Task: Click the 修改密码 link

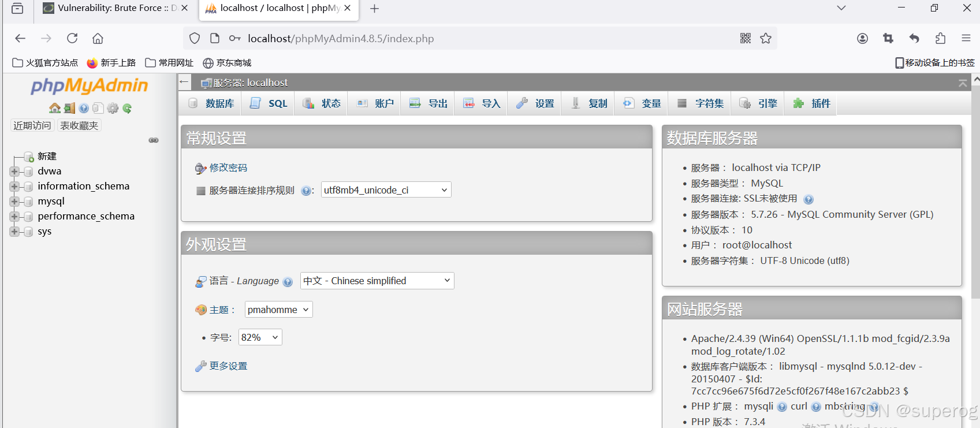Action: [228, 168]
